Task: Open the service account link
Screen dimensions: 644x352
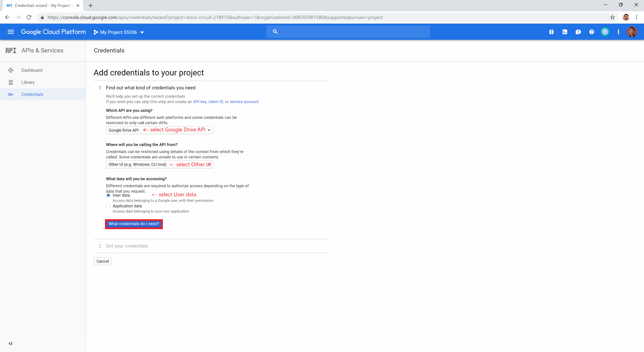Action: (x=244, y=102)
